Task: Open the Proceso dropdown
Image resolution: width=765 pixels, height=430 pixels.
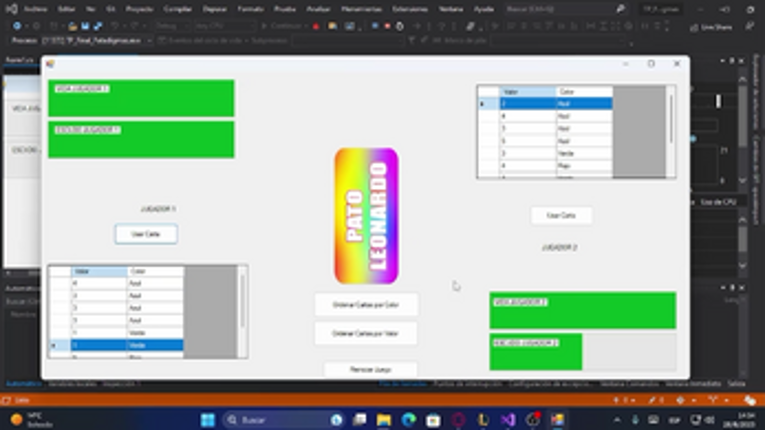Action: click(x=97, y=41)
